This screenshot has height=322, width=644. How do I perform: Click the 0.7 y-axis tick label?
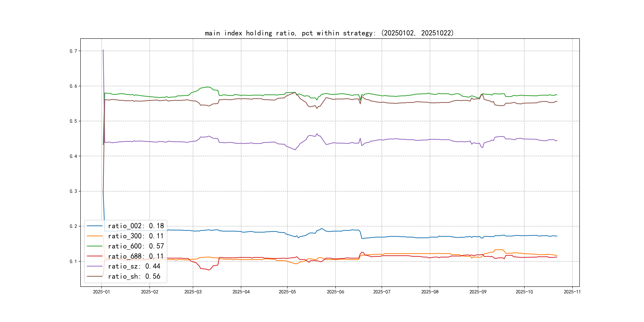[x=73, y=51]
